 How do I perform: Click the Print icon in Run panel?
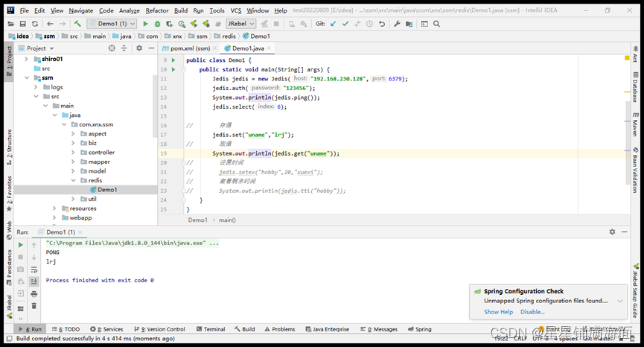[34, 293]
